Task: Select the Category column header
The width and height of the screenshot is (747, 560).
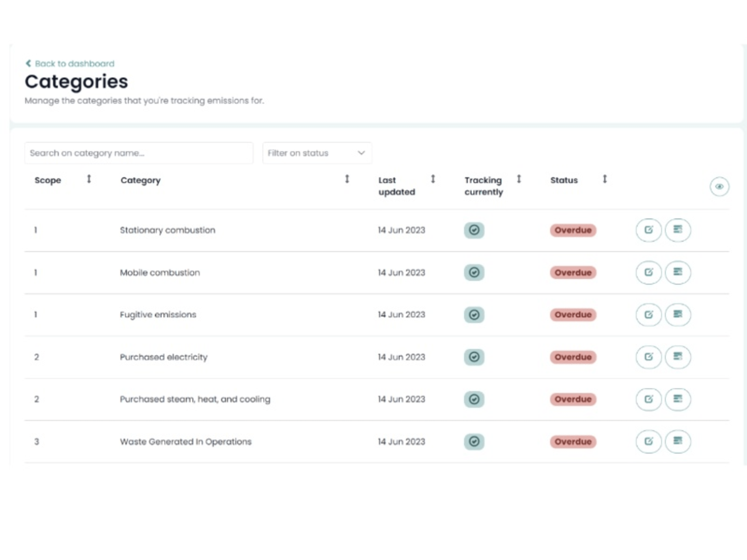Action: coord(140,180)
